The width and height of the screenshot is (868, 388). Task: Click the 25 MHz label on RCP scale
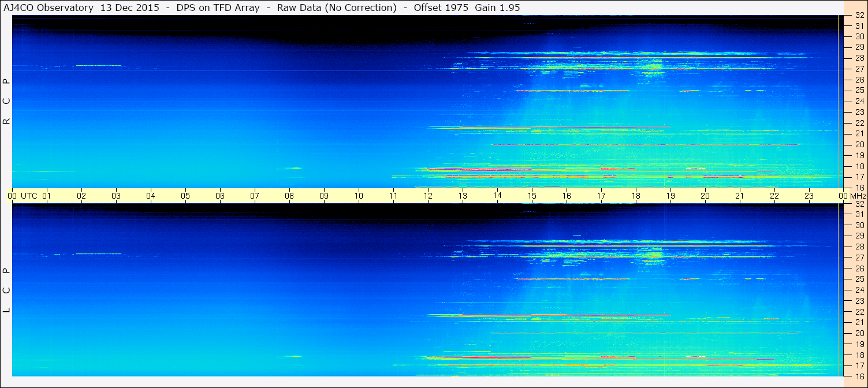click(x=859, y=91)
